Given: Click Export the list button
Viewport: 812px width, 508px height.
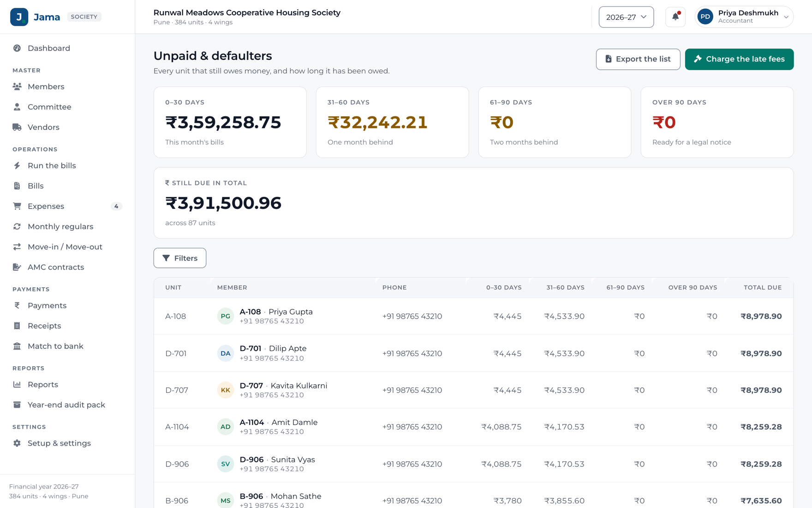Looking at the screenshot, I should (638, 59).
